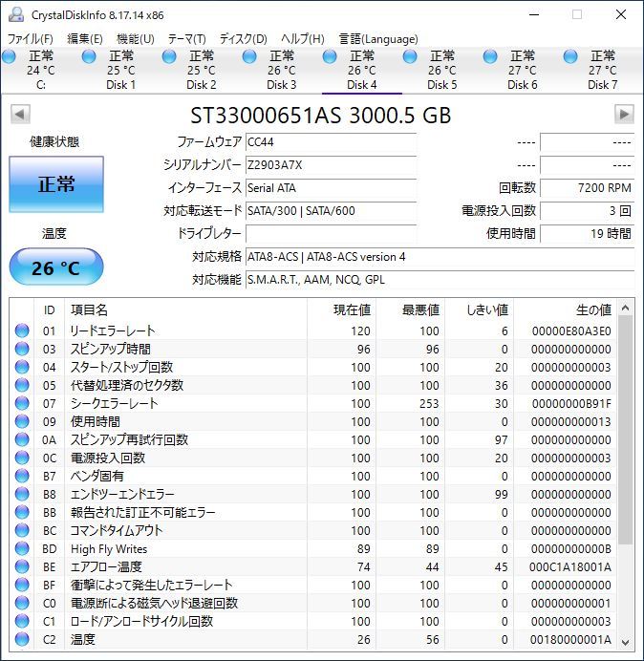The width and height of the screenshot is (644, 661).
Task: Click the 26 °C temperature button
Action: pyautogui.click(x=56, y=267)
